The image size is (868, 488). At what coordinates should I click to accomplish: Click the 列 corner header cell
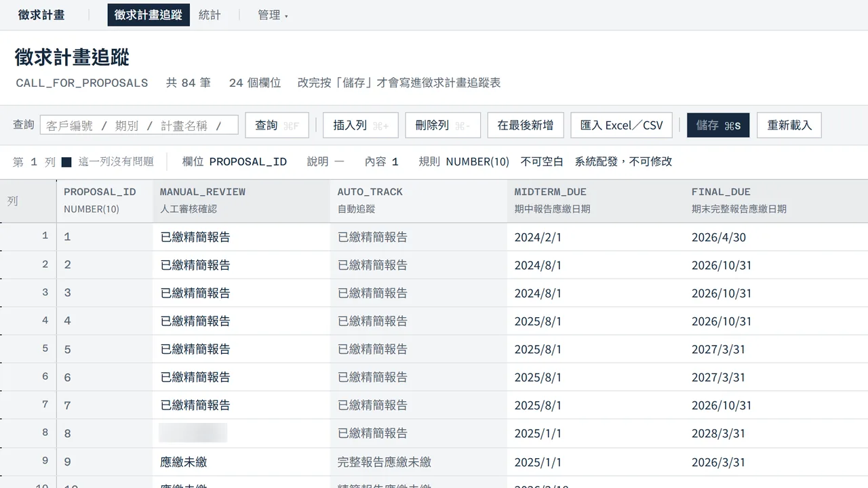point(28,201)
